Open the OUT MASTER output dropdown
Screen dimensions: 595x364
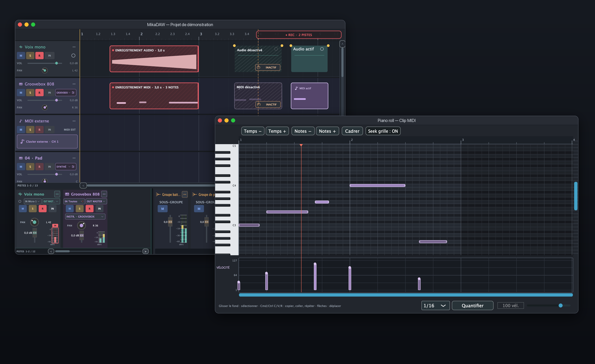tap(96, 201)
